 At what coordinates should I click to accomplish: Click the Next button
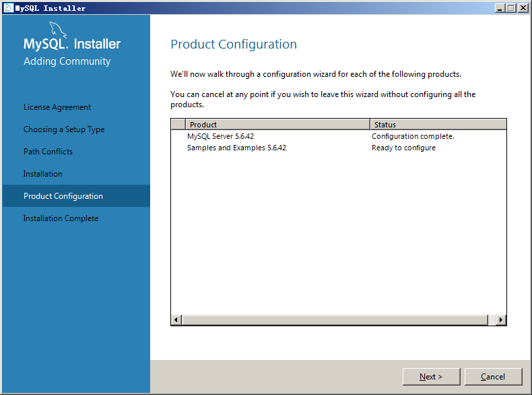(x=431, y=376)
